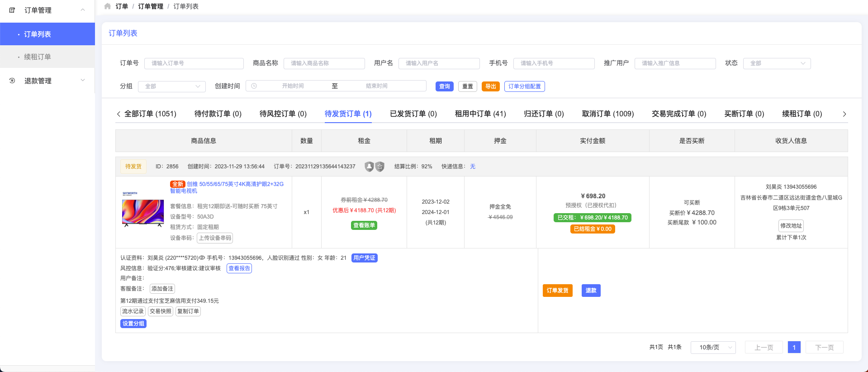Open the Skyworth TV product thumbnail
868x372 pixels.
(x=143, y=209)
